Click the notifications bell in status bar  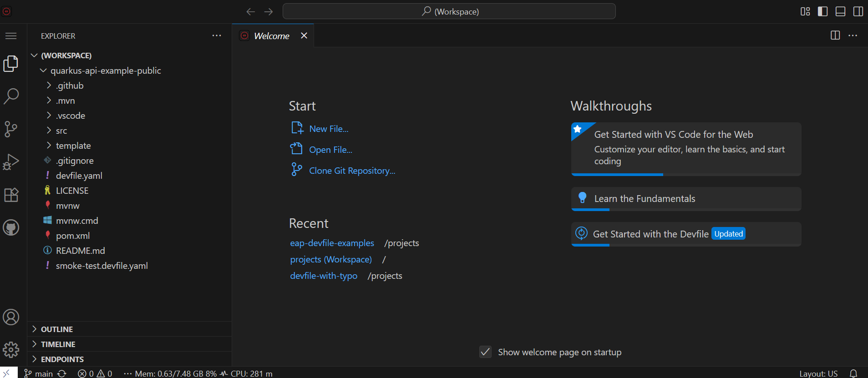click(853, 373)
